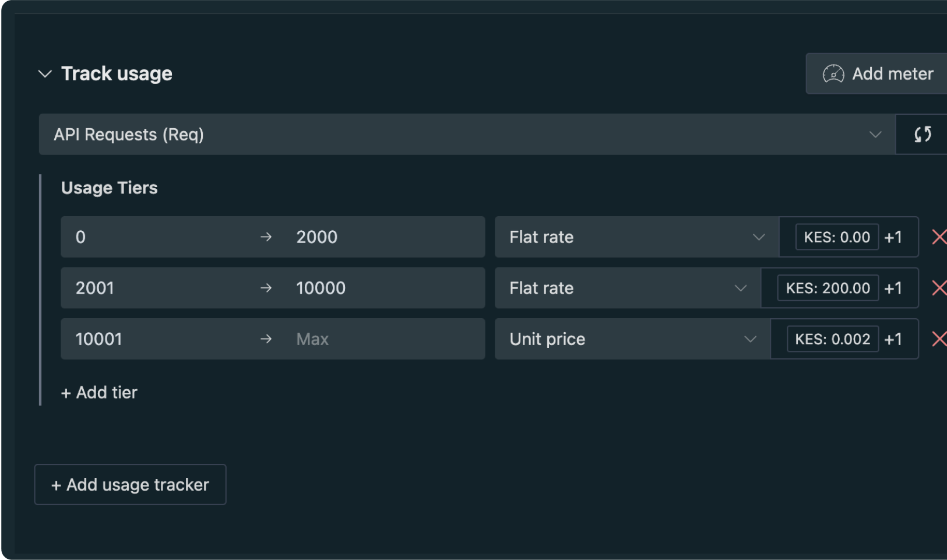
Task: Open the Flat rate dropdown for 0–2000 tier
Action: pos(637,237)
